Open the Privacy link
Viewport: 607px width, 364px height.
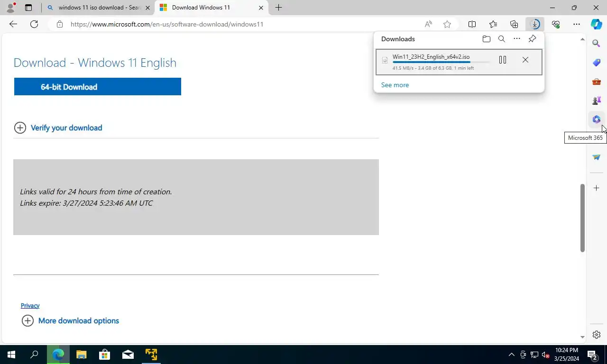pos(30,306)
